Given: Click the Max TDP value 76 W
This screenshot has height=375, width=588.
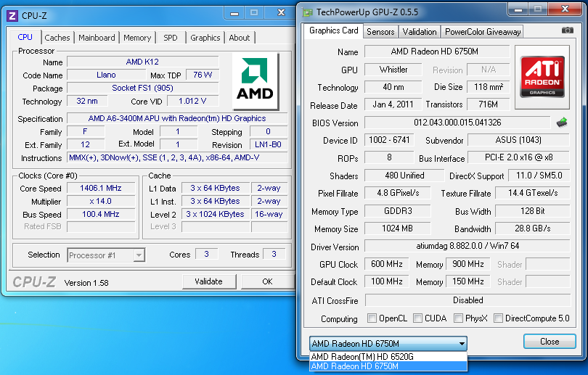Looking at the screenshot, I should [203, 75].
